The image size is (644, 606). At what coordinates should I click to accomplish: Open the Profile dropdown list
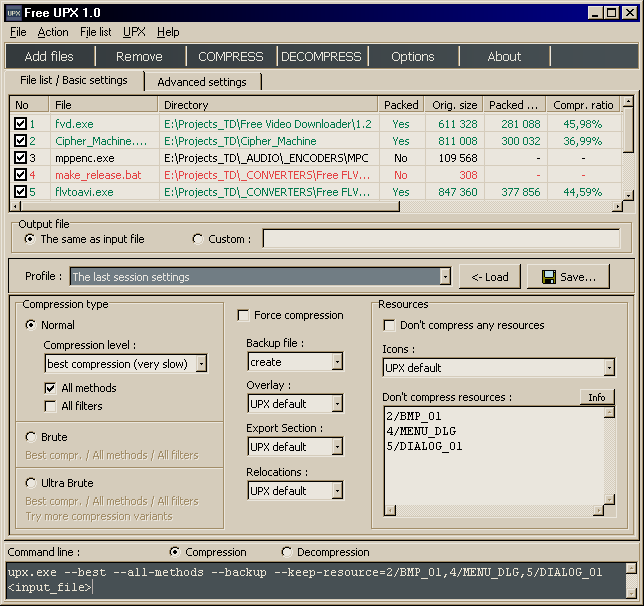click(x=445, y=277)
